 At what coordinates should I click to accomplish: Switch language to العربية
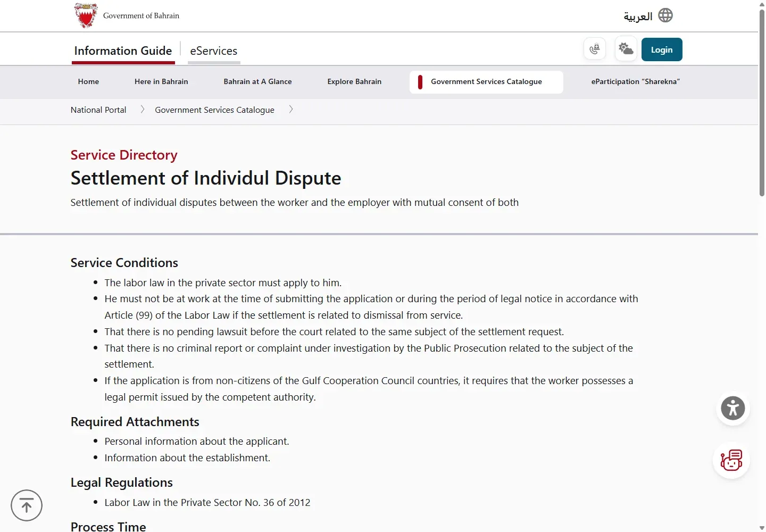coord(638,16)
